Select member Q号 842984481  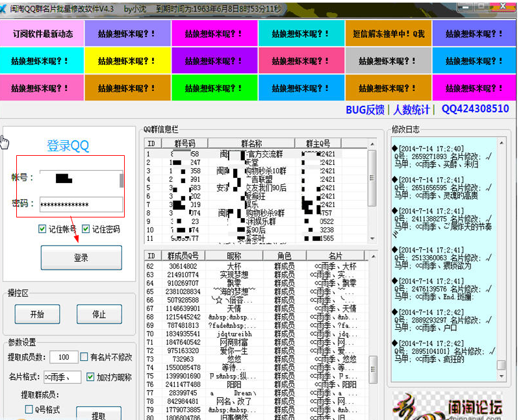tap(256, 401)
